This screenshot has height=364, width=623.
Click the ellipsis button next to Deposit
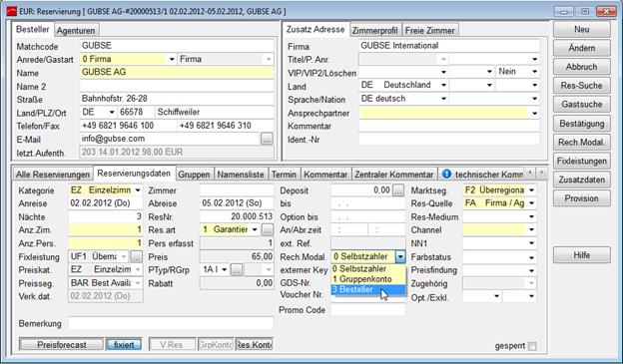click(398, 190)
